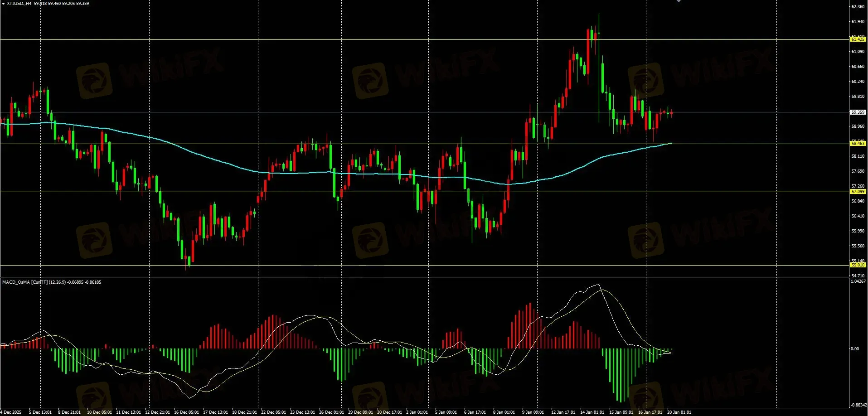Click the 16 Jan 17:01 time axis label
This screenshot has height=416, width=868.
[650, 412]
